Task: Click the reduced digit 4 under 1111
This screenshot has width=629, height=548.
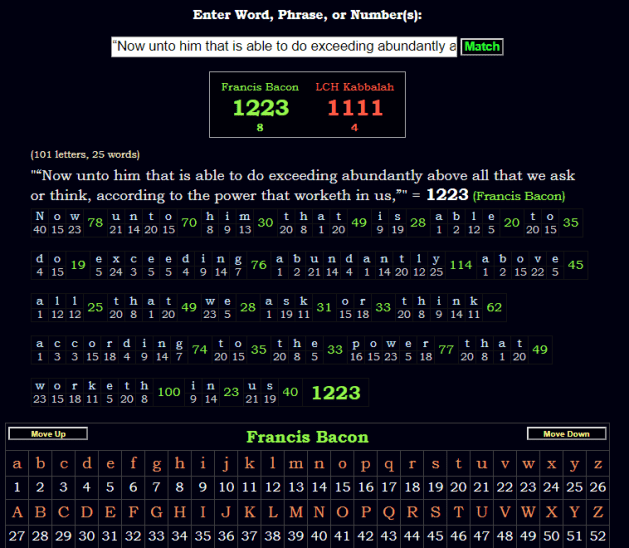Action: 354,128
